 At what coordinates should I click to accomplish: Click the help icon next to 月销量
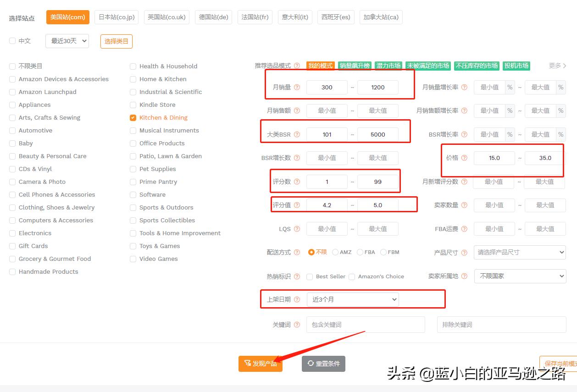pyautogui.click(x=297, y=87)
